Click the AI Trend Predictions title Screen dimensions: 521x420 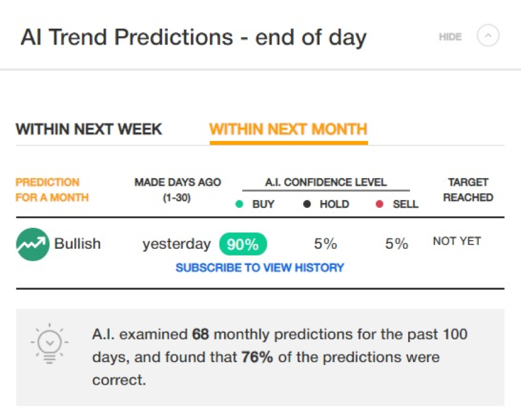(193, 37)
